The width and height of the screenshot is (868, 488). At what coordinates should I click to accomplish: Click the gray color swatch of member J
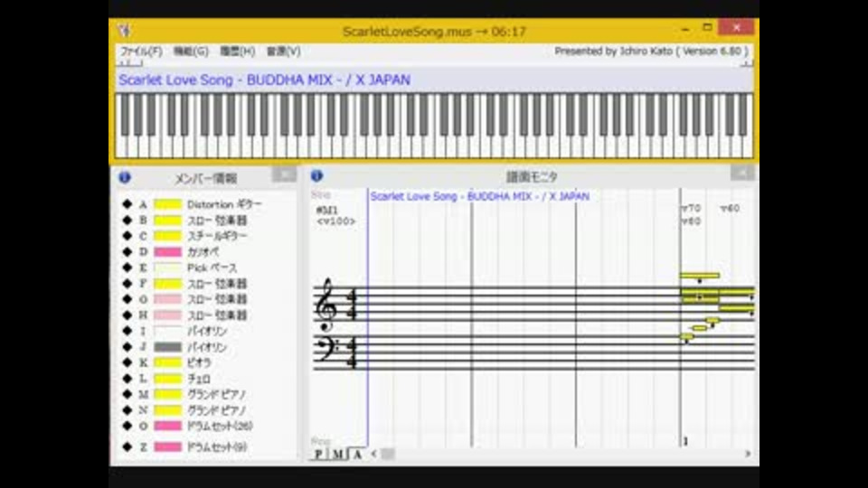coord(168,347)
